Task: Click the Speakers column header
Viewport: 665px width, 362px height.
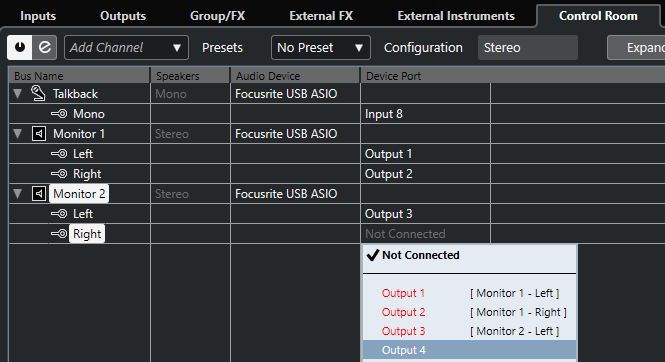Action: point(190,76)
